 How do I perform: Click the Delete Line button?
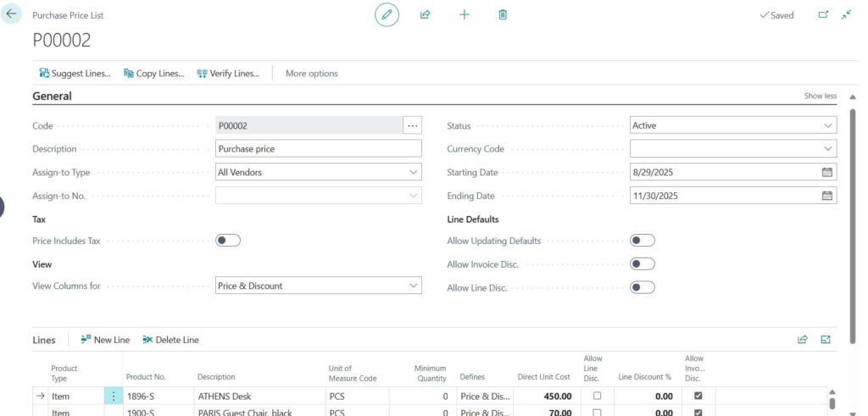[170, 340]
